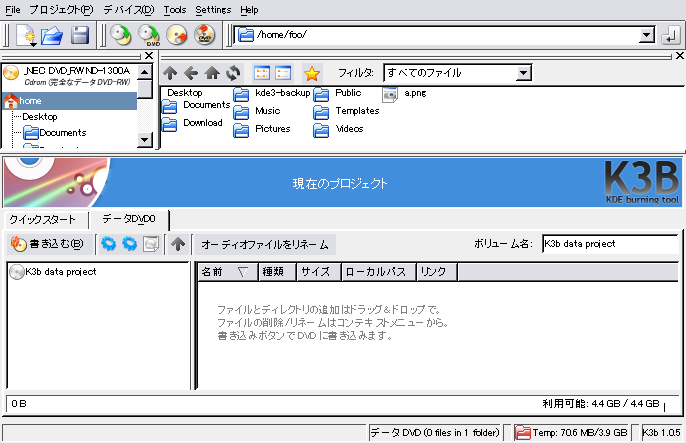Click the parent directory up arrow in project toolbar
Screen dimensions: 686x443
coord(178,243)
